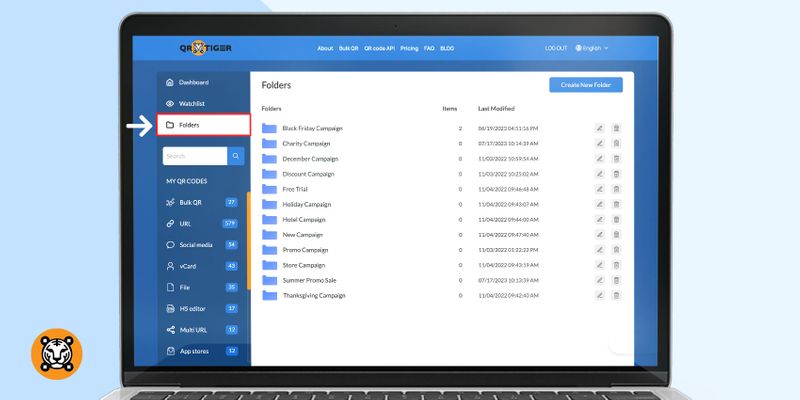Open vCard QR codes category
Screen dimensions: 800x400
click(x=202, y=266)
